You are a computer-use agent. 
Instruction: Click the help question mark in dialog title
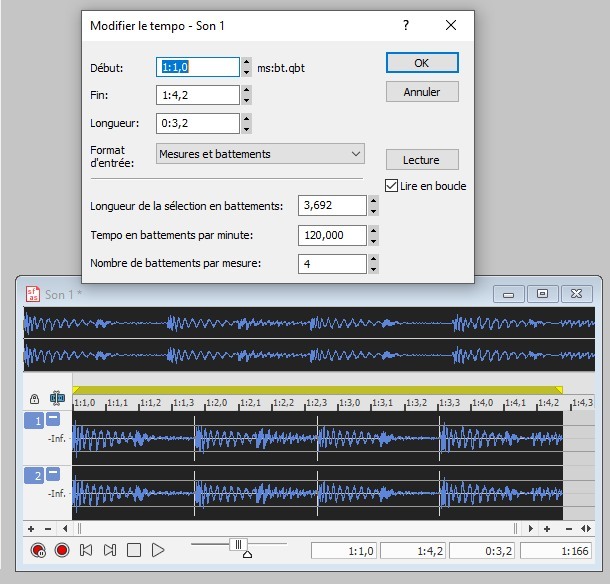[405, 25]
